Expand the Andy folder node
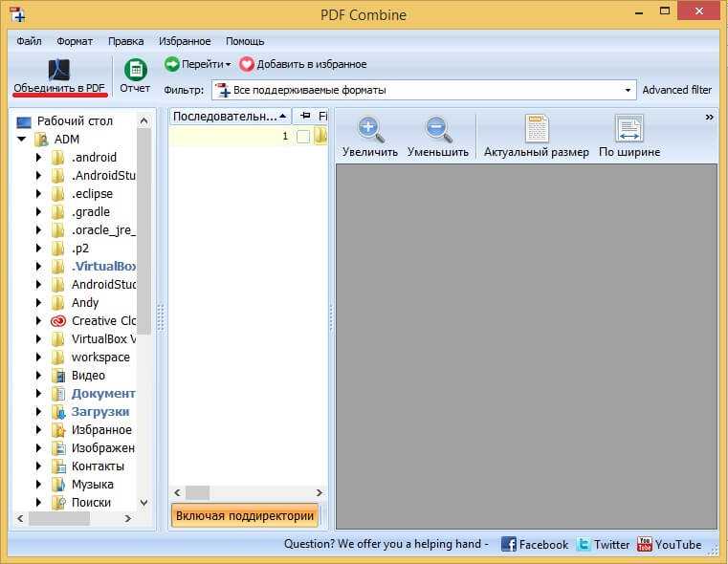Image resolution: width=728 pixels, height=564 pixels. 38,302
